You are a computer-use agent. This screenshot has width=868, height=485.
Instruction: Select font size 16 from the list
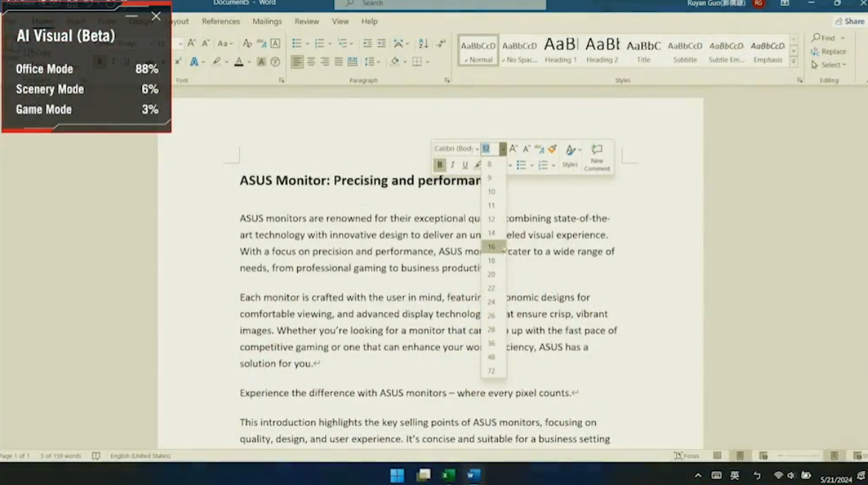point(491,247)
